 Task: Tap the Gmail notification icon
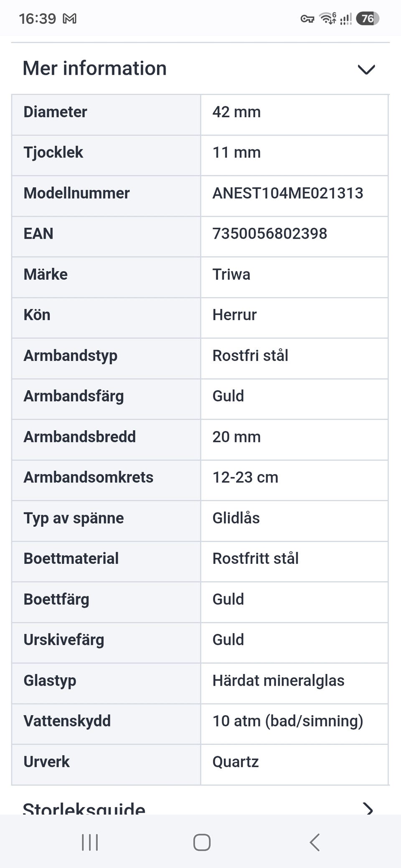pos(69,18)
